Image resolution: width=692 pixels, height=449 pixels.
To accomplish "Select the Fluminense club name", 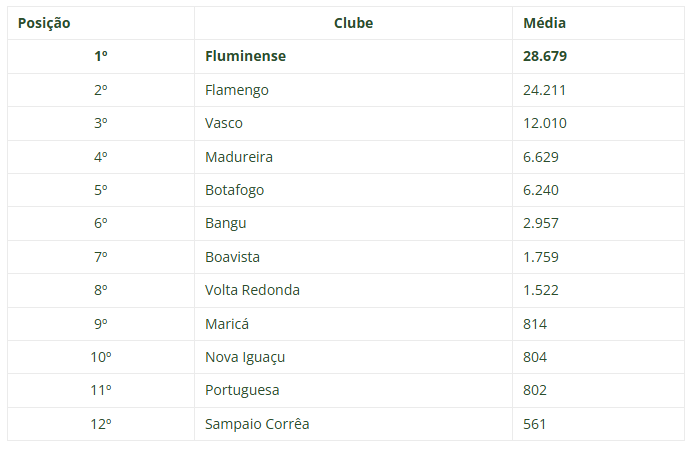I will [x=245, y=56].
